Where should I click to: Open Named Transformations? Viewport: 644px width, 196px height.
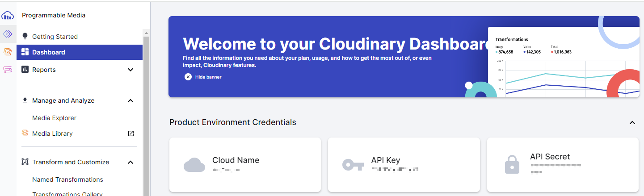(x=67, y=179)
